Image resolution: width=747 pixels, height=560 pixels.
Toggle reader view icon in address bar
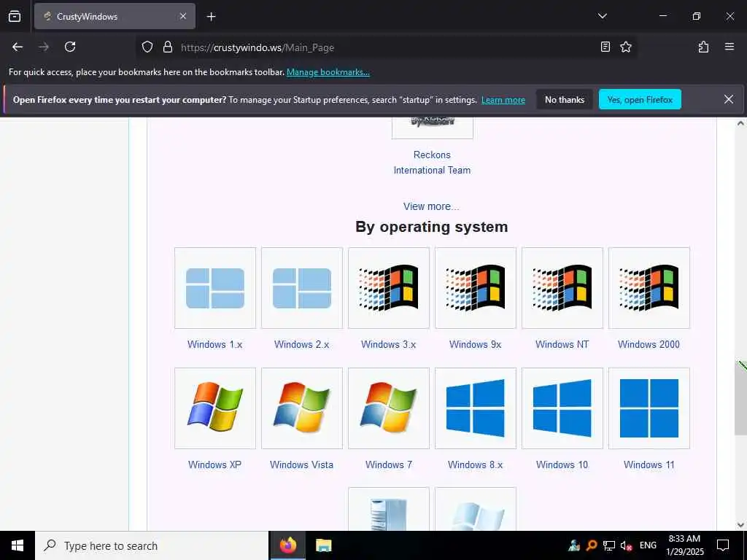[x=605, y=47]
